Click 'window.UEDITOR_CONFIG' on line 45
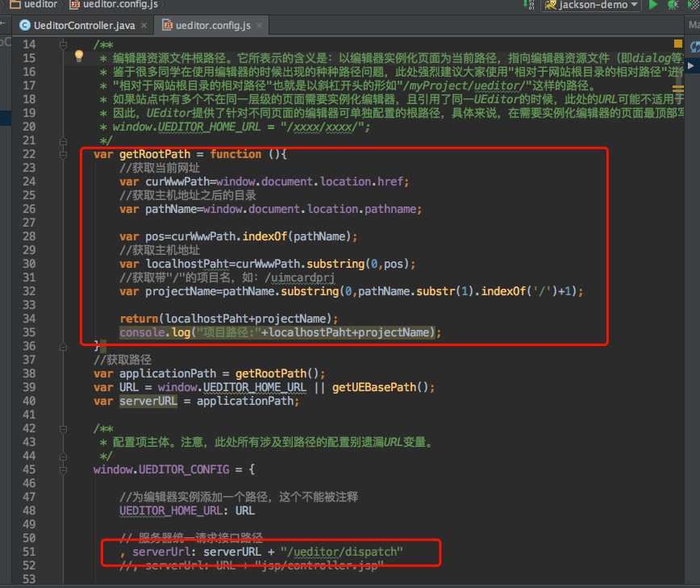This screenshot has width=700, height=588. pyautogui.click(x=161, y=469)
